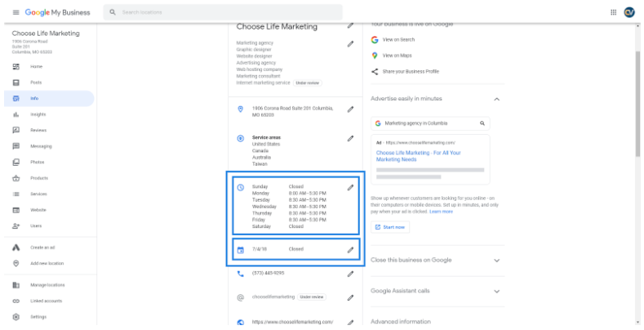Click the Learn more link

point(441,212)
